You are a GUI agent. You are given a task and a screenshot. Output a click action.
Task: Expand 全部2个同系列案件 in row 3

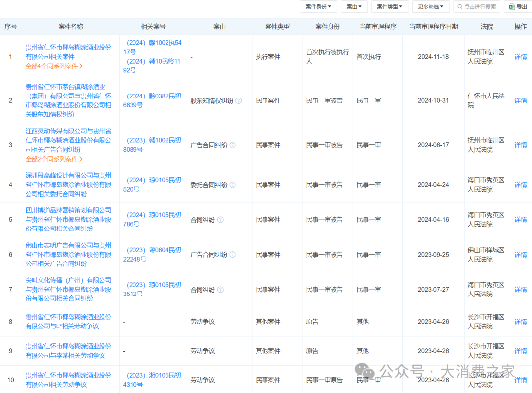click(54, 159)
